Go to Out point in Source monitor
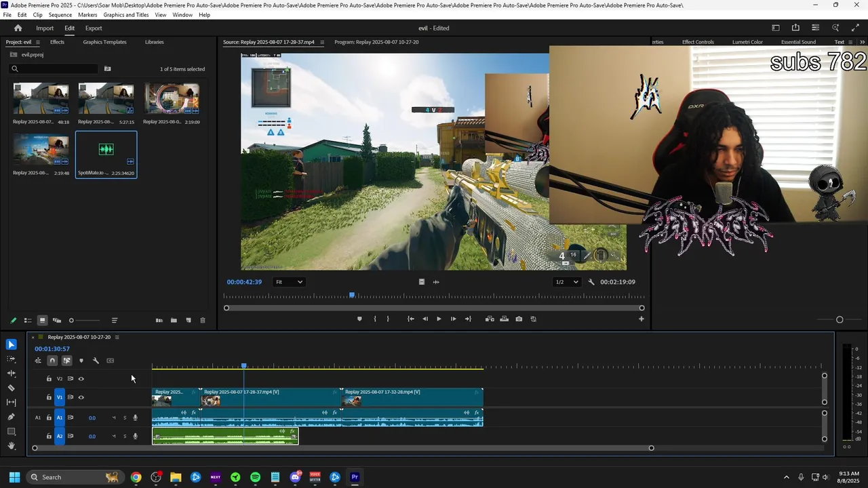 tap(468, 319)
